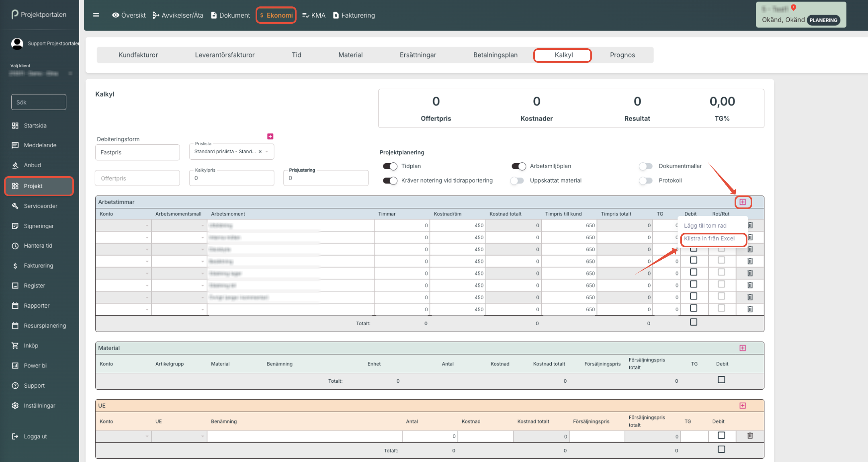Click the add row icon in UE header
868x462 pixels.
tap(743, 405)
